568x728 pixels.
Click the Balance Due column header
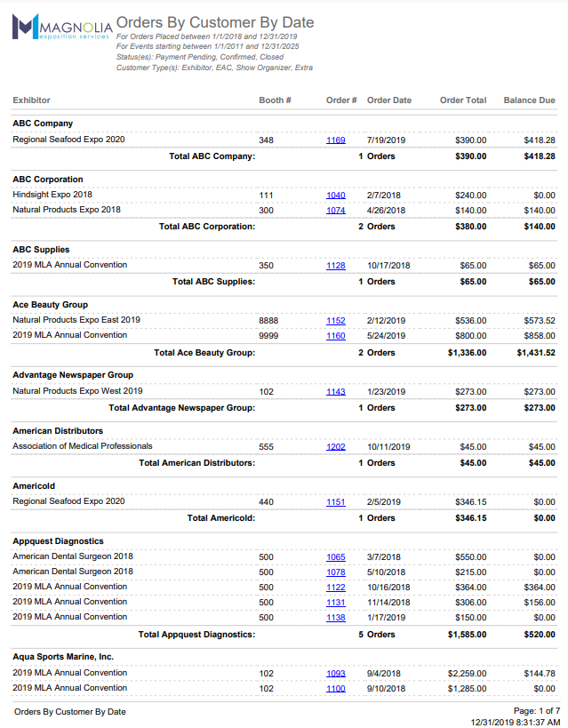pyautogui.click(x=529, y=100)
